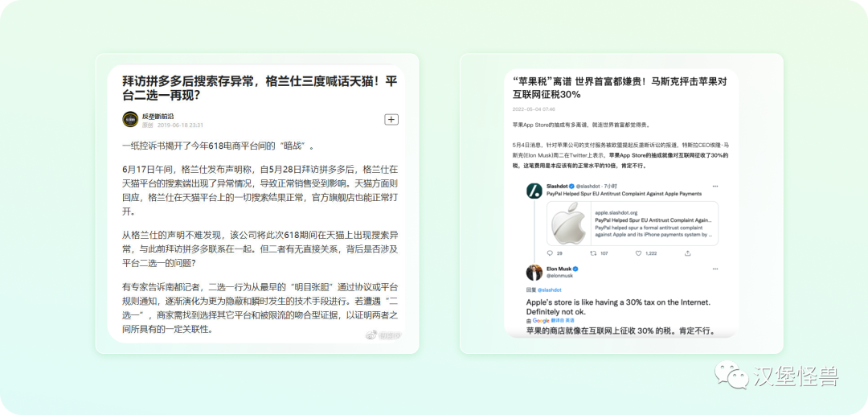This screenshot has width=868, height=415.
Task: Click the Elon Musk account name
Action: point(559,269)
